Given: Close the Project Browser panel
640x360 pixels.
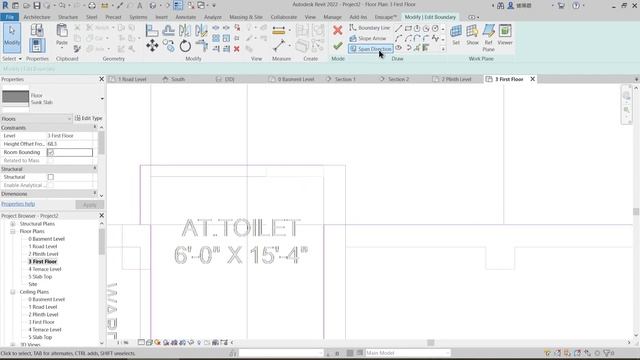Looking at the screenshot, I should coord(102,216).
